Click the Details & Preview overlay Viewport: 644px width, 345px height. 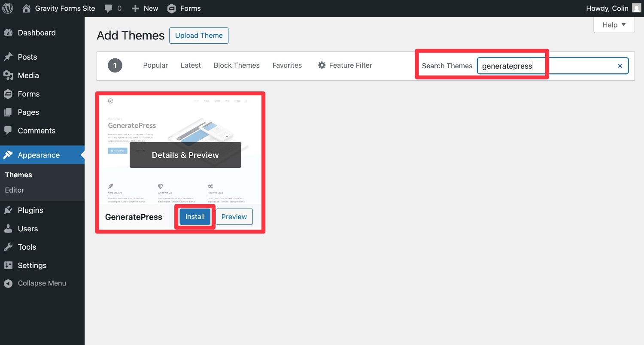[185, 155]
